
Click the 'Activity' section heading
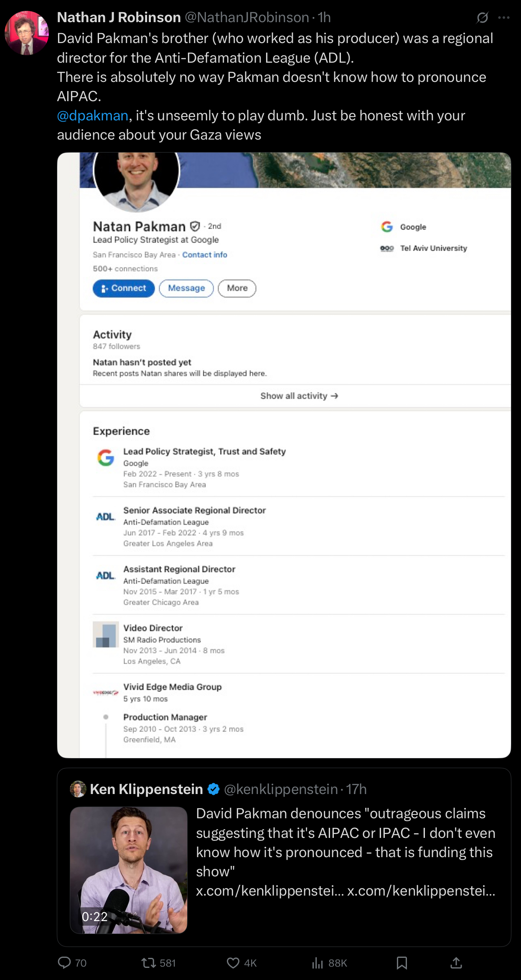[x=112, y=334]
